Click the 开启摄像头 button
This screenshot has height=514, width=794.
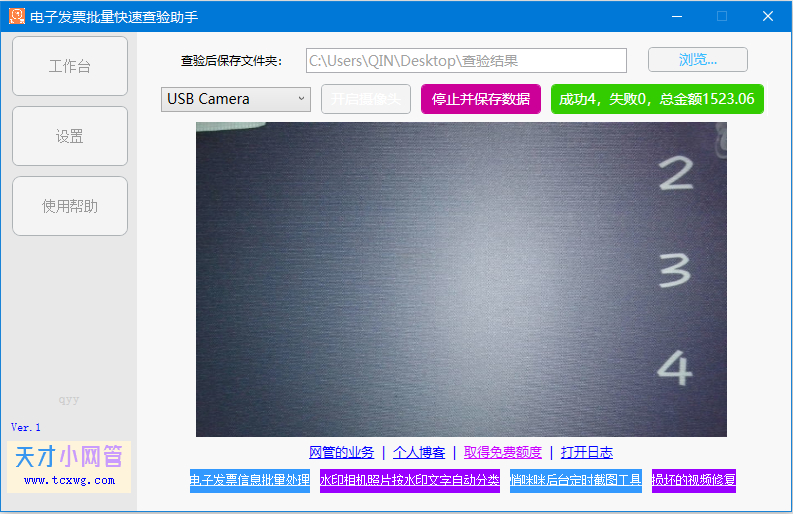click(x=366, y=99)
